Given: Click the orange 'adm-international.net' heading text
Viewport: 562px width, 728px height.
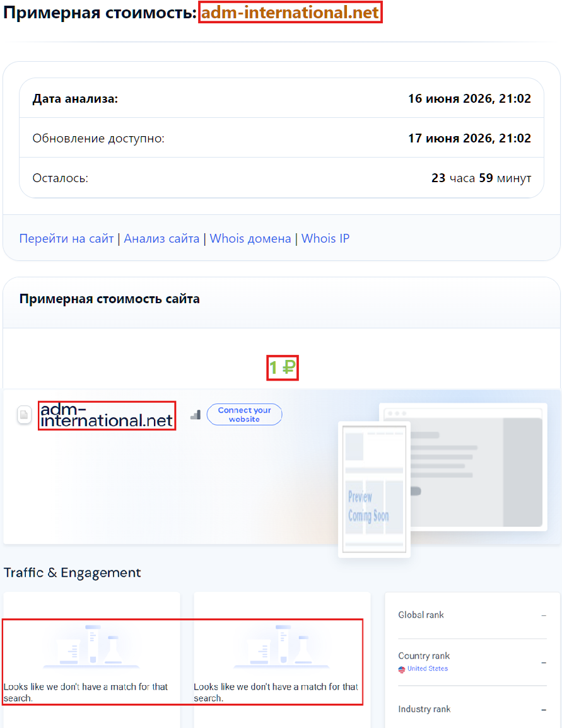Looking at the screenshot, I should point(290,12).
